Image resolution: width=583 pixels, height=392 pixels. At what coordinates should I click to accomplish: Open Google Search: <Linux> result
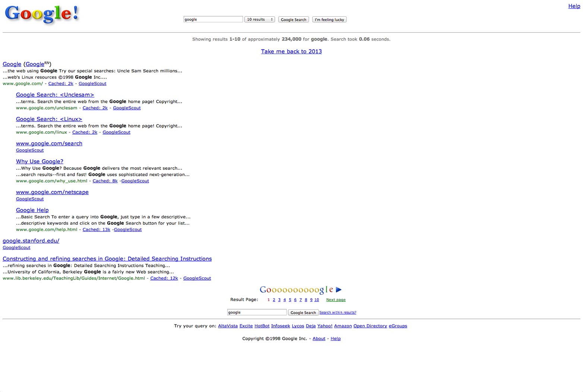49,119
